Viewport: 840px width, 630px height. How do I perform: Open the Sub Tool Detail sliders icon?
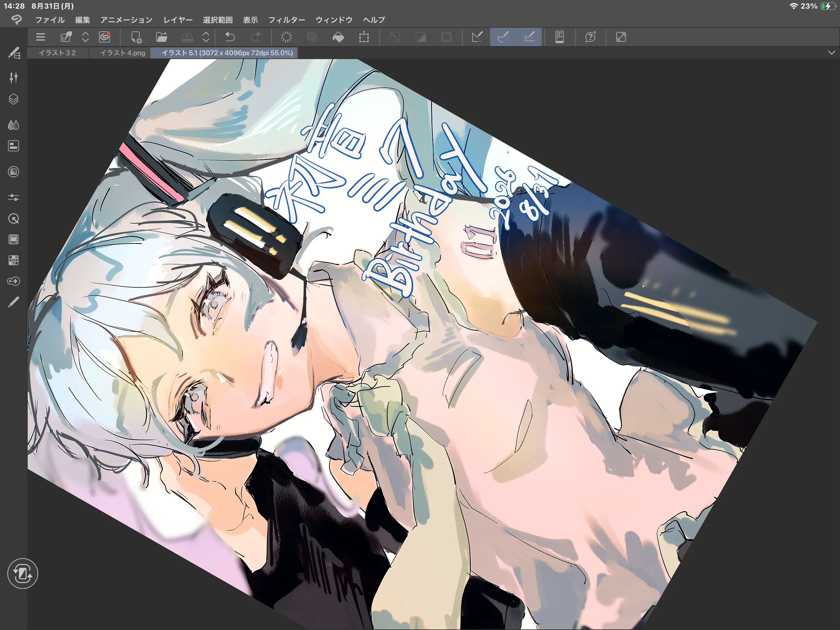click(x=14, y=197)
